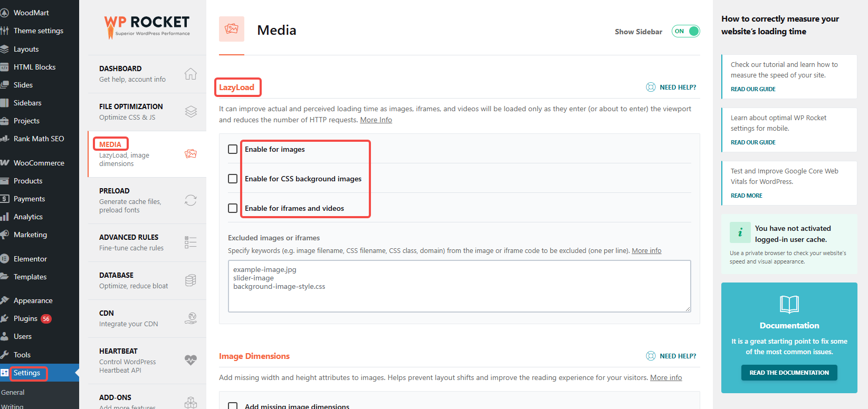Click the Dashboard home icon
Image resolution: width=868 pixels, height=409 pixels.
click(x=190, y=74)
